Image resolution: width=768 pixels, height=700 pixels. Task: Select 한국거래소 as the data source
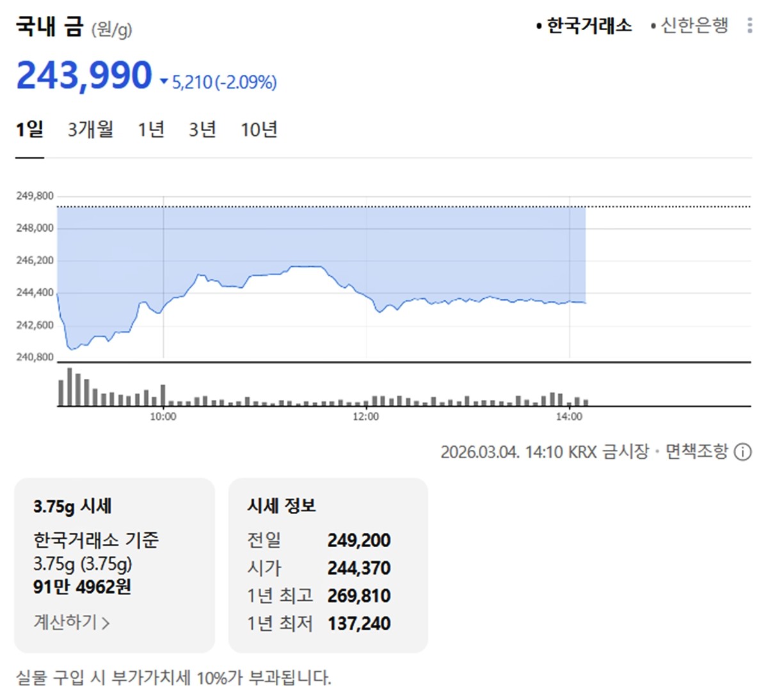pos(587,26)
